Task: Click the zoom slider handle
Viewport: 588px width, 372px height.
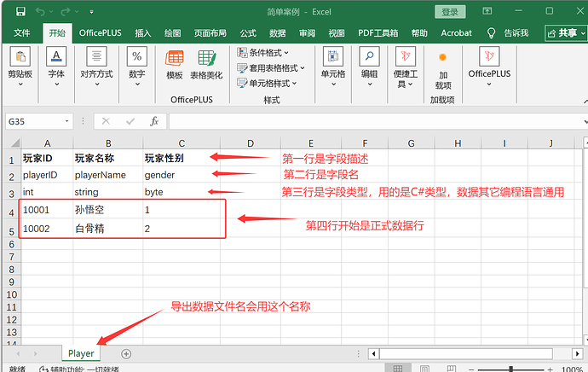Action: tap(511, 369)
